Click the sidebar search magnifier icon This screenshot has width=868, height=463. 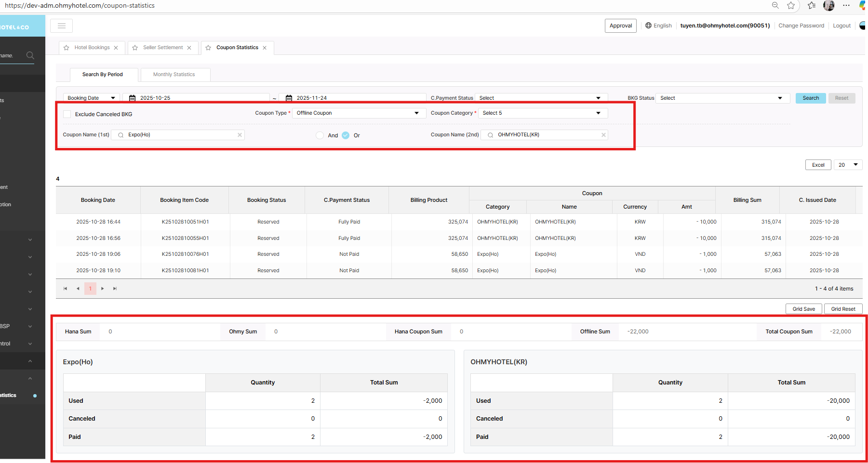(x=30, y=55)
